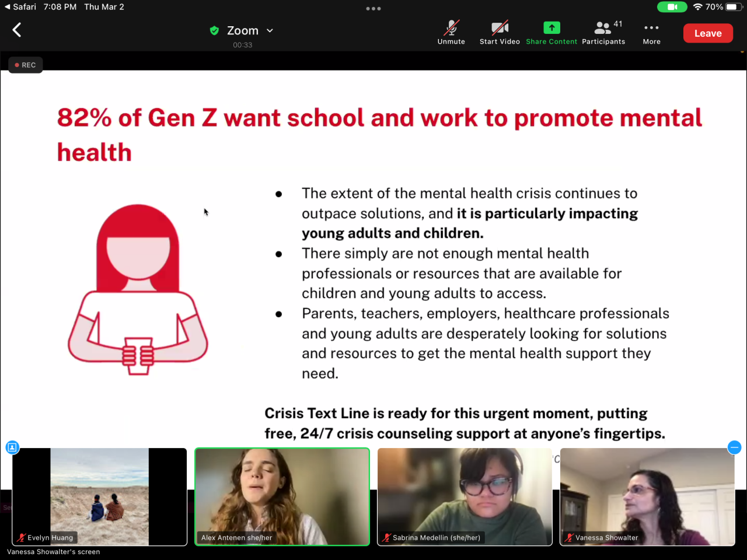The width and height of the screenshot is (747, 560).
Task: Expand the Zoom meeting info dropdown
Action: [x=270, y=30]
